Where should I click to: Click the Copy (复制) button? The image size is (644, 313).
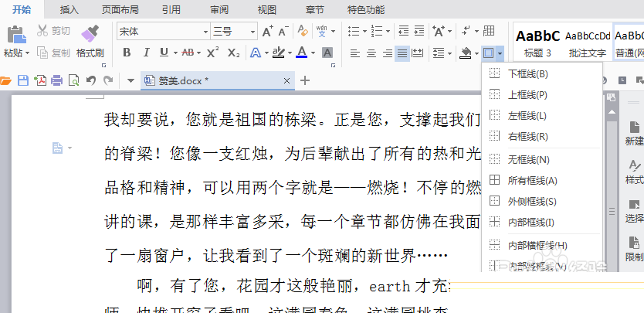tap(53, 53)
